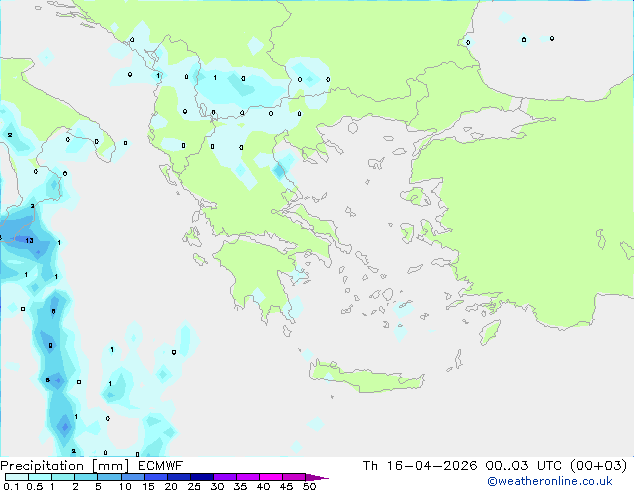Viewport: 634px width, 490px height.
Task: Click the 5–10 mm blue legend swatch
Action: [109, 477]
